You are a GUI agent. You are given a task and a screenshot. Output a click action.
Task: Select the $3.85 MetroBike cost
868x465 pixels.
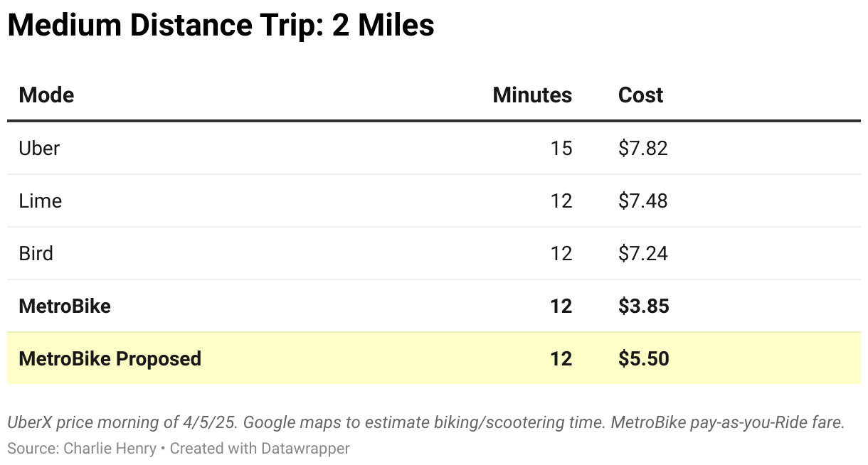(x=643, y=306)
